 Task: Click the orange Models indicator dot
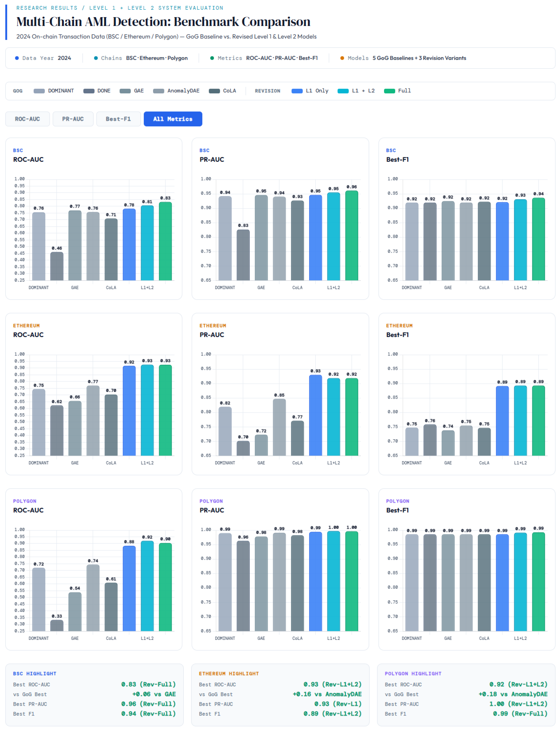[342, 58]
